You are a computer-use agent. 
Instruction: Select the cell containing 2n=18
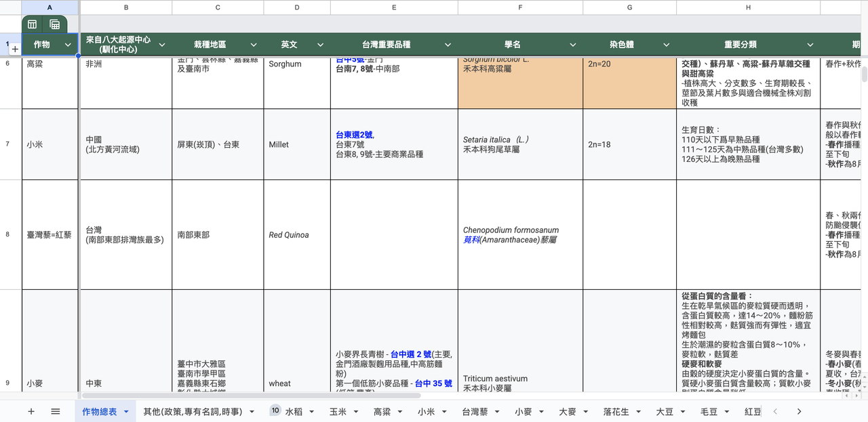coord(629,144)
